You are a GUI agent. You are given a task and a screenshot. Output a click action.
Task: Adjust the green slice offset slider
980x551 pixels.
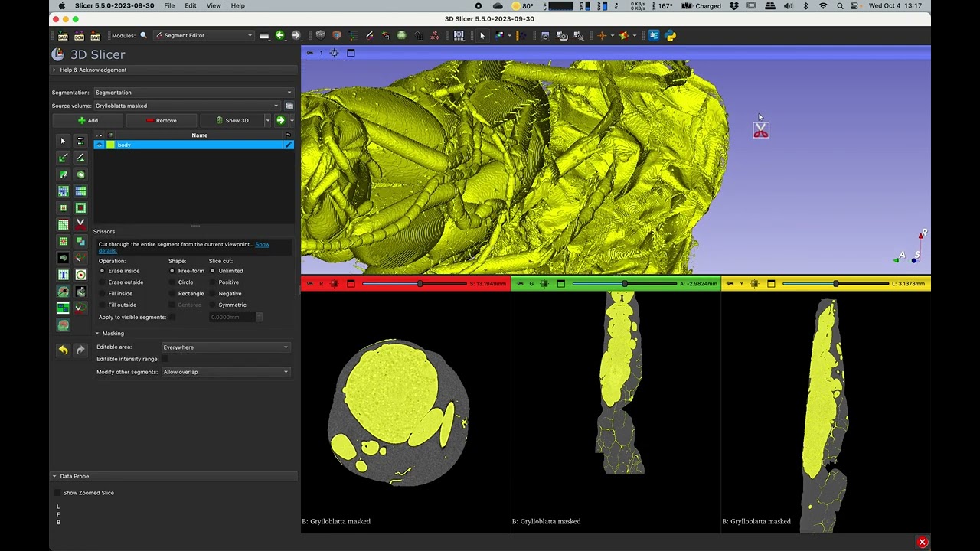tap(624, 284)
